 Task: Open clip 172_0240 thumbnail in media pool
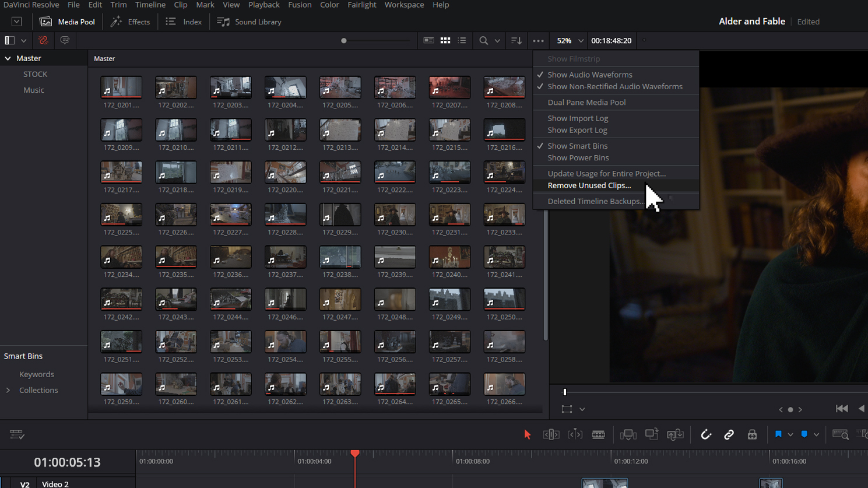[449, 257]
